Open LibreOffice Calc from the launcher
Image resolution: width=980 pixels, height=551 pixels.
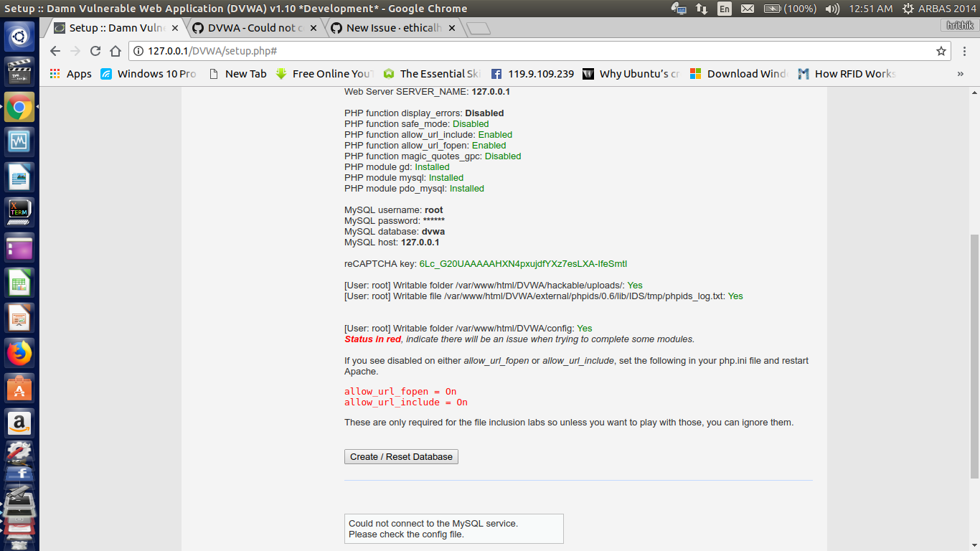click(19, 282)
